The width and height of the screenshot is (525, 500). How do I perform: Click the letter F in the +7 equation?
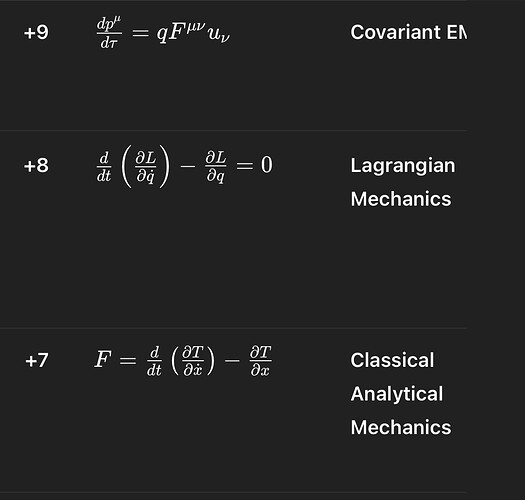click(102, 359)
